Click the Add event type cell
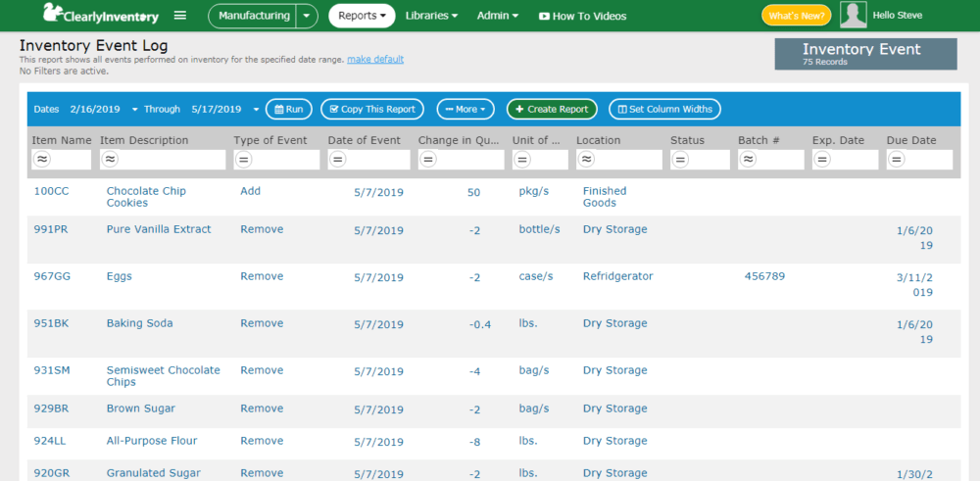 [251, 191]
